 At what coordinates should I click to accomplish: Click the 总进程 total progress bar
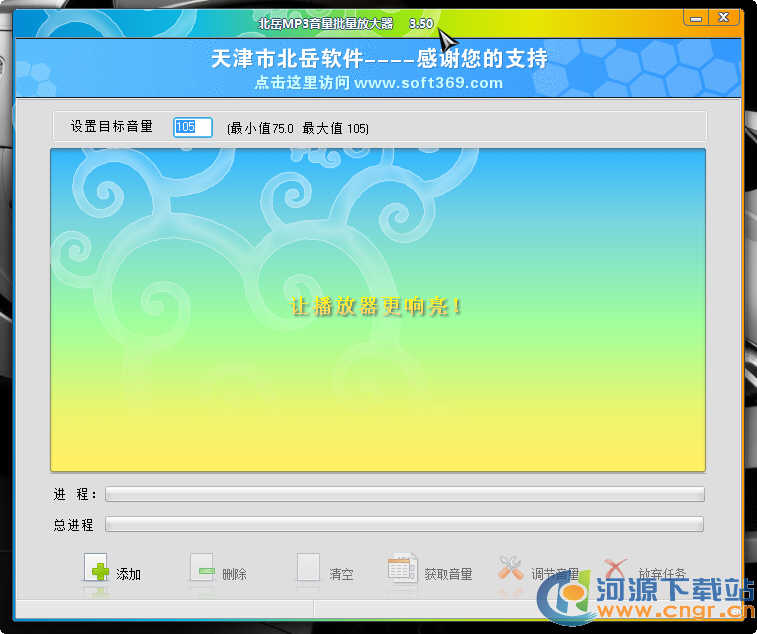coord(405,524)
